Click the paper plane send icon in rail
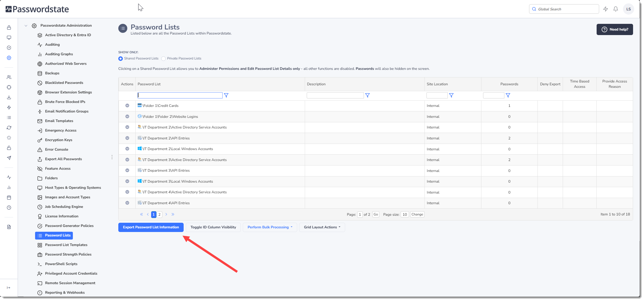 tap(9, 158)
